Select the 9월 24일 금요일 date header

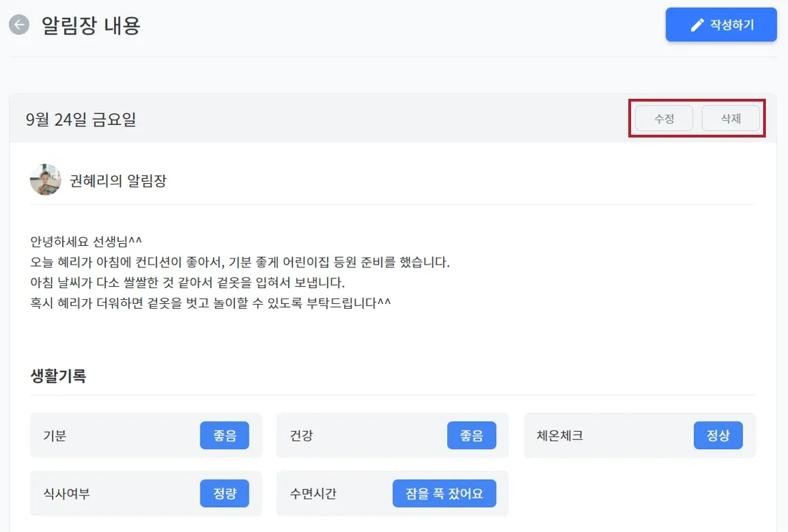point(81,120)
